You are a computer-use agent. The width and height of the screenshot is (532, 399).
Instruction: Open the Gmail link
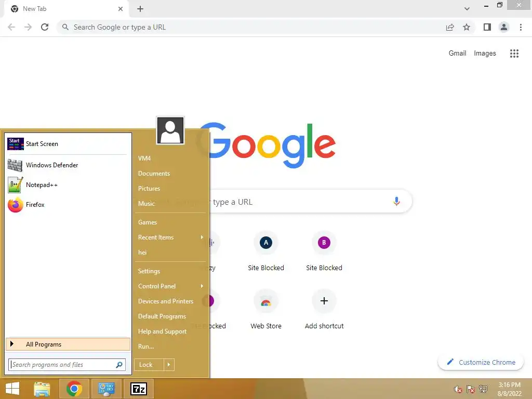tap(457, 54)
